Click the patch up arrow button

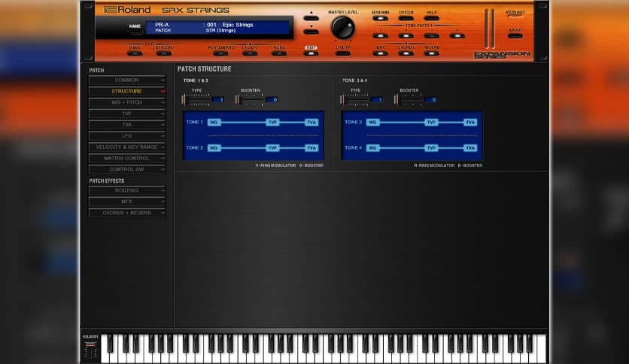point(311,18)
